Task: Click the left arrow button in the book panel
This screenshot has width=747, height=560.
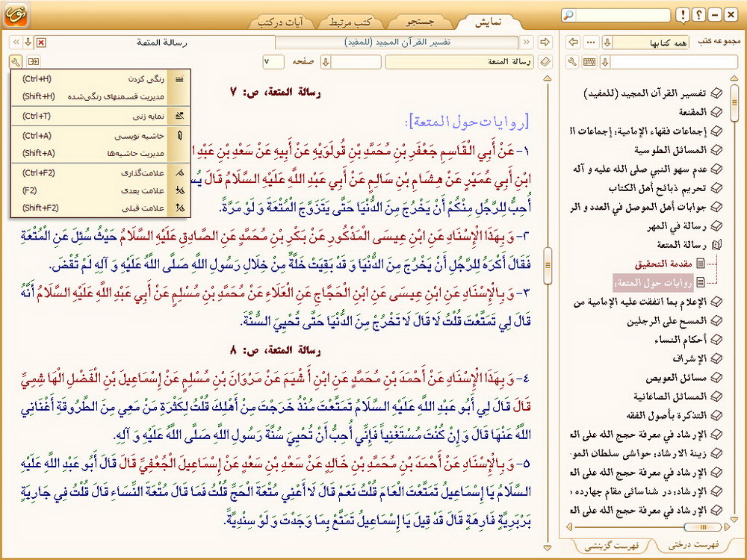Action: (x=573, y=43)
